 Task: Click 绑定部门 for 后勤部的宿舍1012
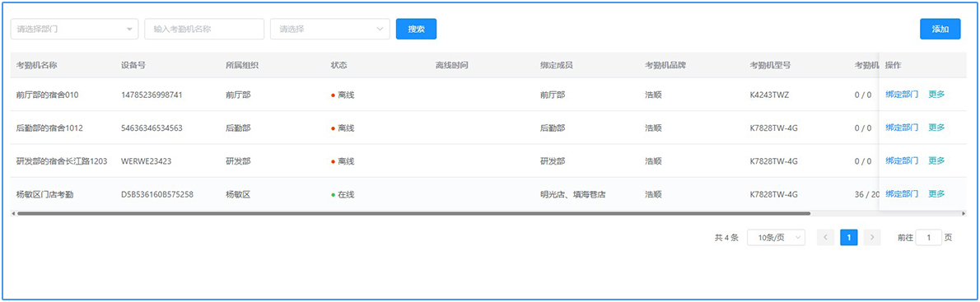click(x=901, y=128)
